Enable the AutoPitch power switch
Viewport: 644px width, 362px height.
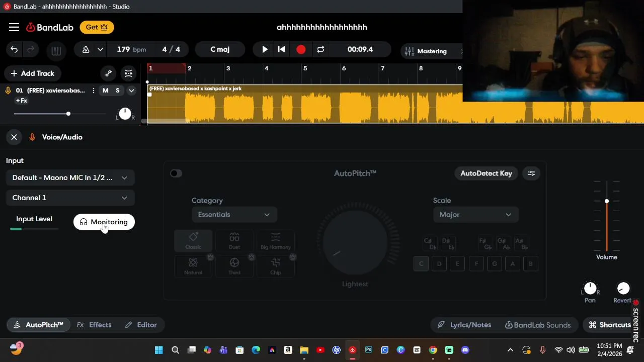pos(176,173)
